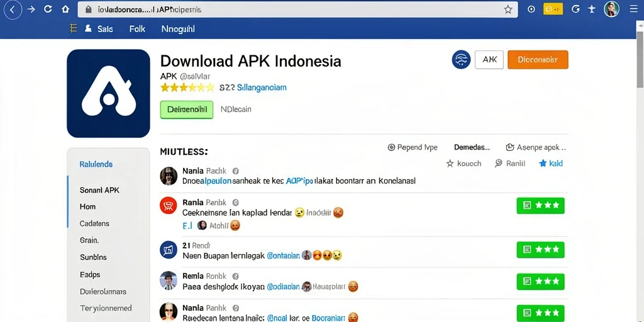The width and height of the screenshot is (644, 322).
Task: Click green stars button for 21 Rendr review
Action: pyautogui.click(x=540, y=249)
